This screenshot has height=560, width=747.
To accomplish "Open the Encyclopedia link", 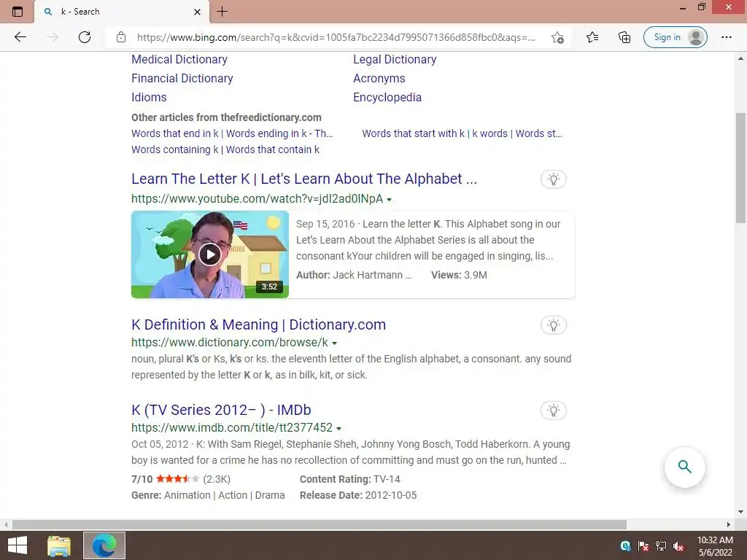I will (x=387, y=98).
